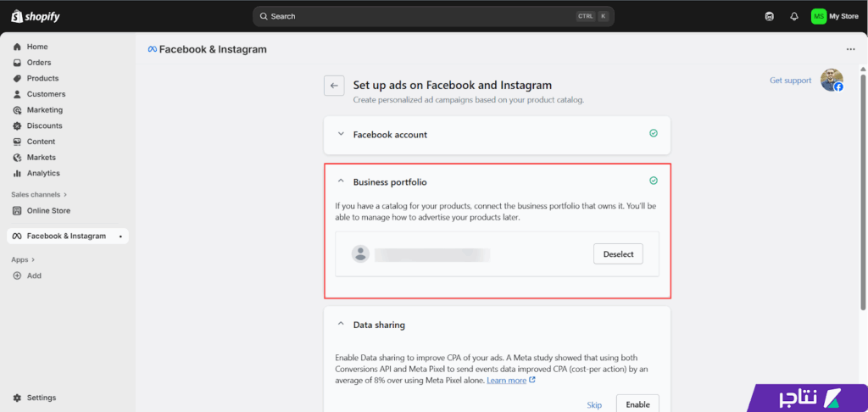Click the Add apps plus icon

18,276
